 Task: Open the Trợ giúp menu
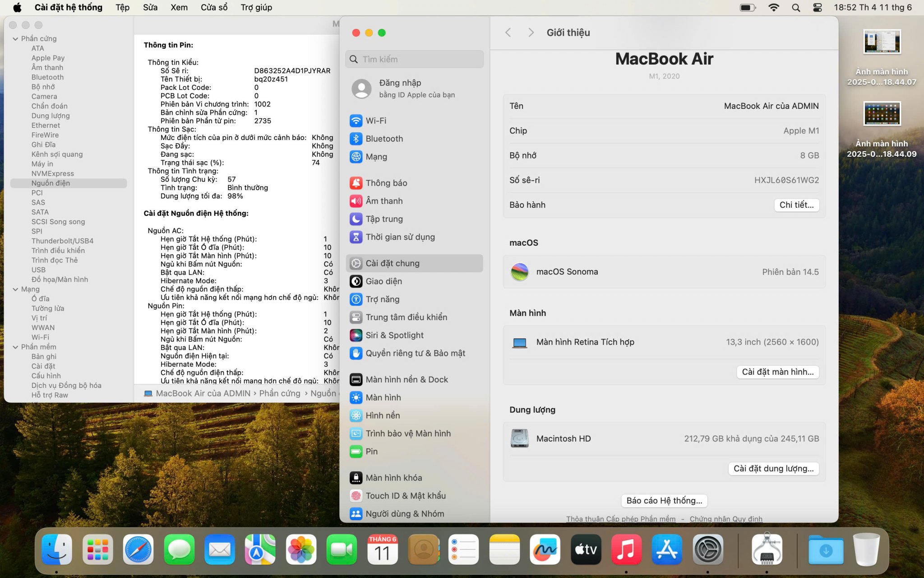pyautogui.click(x=256, y=7)
